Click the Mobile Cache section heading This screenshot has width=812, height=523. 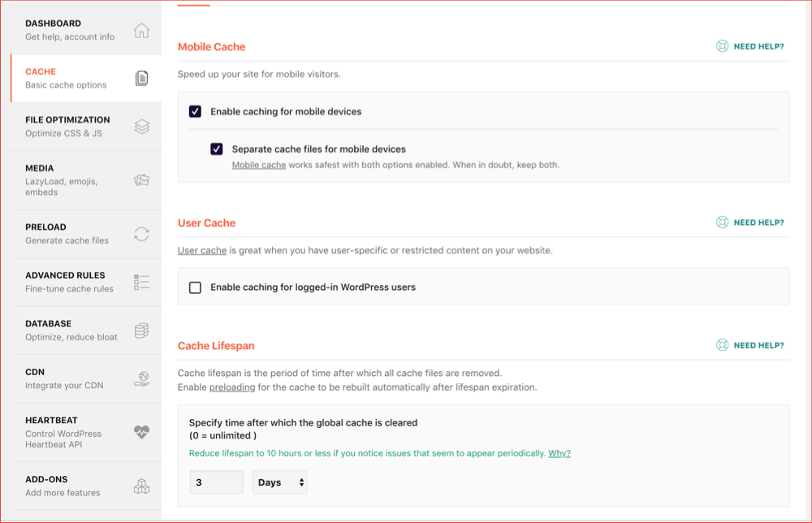211,46
